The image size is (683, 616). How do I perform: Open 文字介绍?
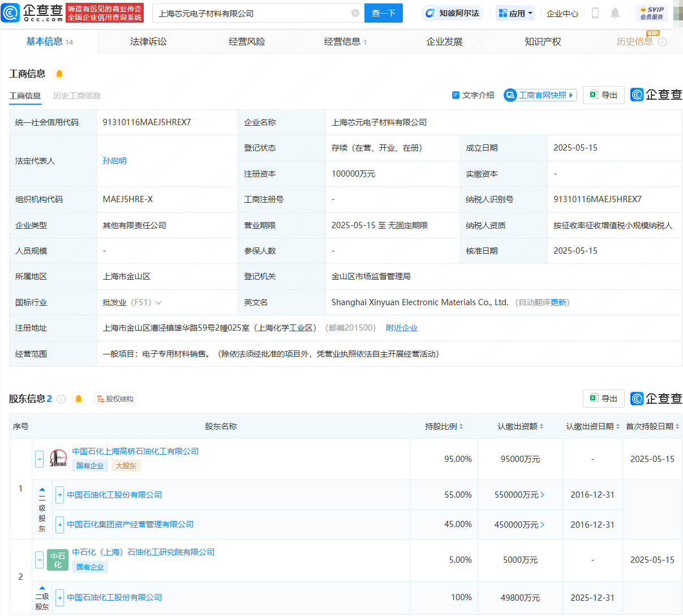click(473, 95)
